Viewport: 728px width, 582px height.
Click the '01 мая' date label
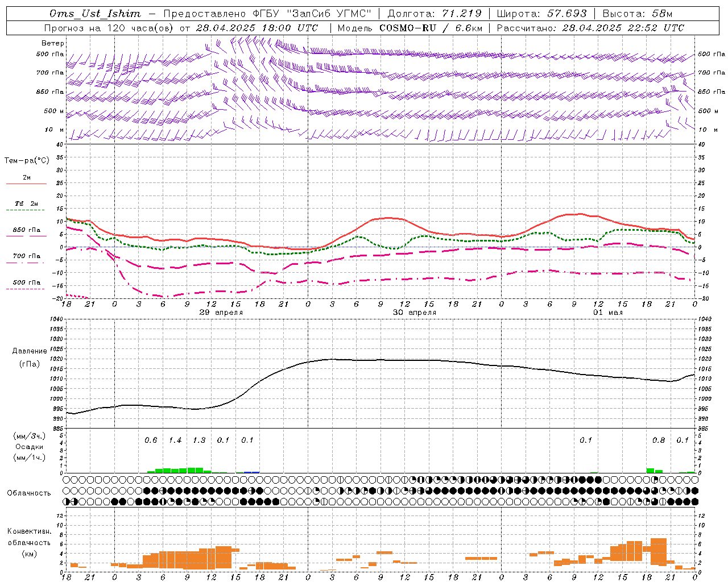(x=608, y=313)
